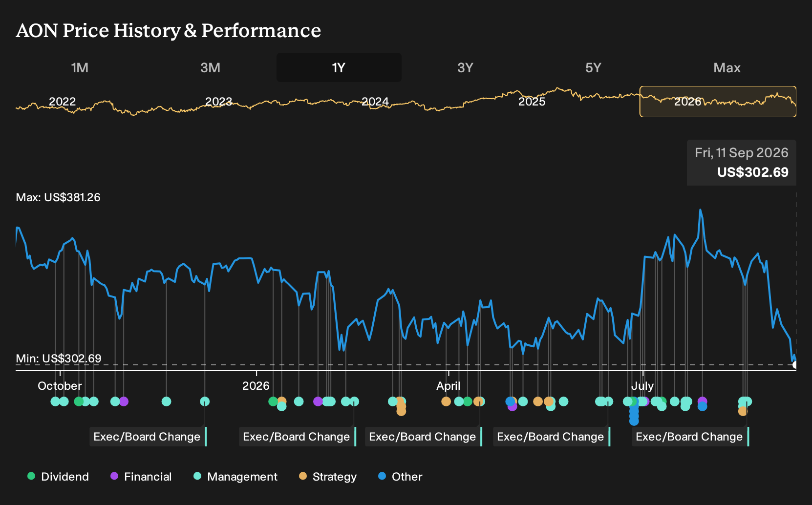
Task: Show the Max time range
Action: click(727, 67)
